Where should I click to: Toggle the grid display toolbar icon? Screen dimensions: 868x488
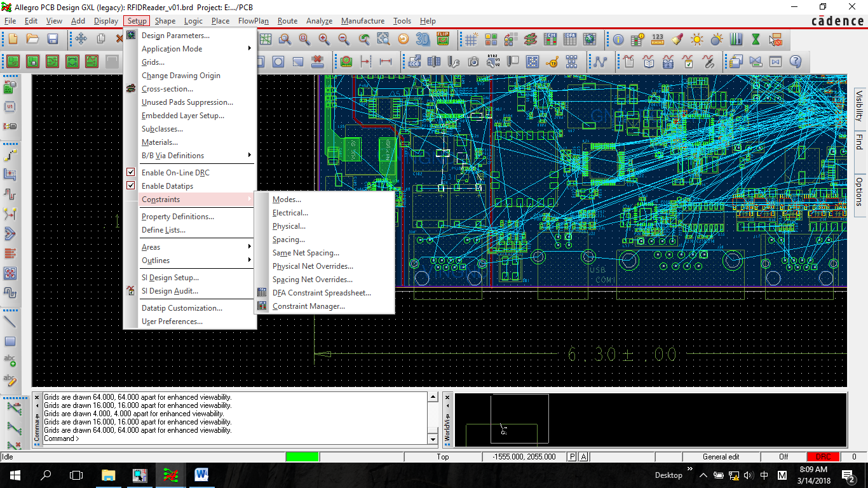pos(471,39)
